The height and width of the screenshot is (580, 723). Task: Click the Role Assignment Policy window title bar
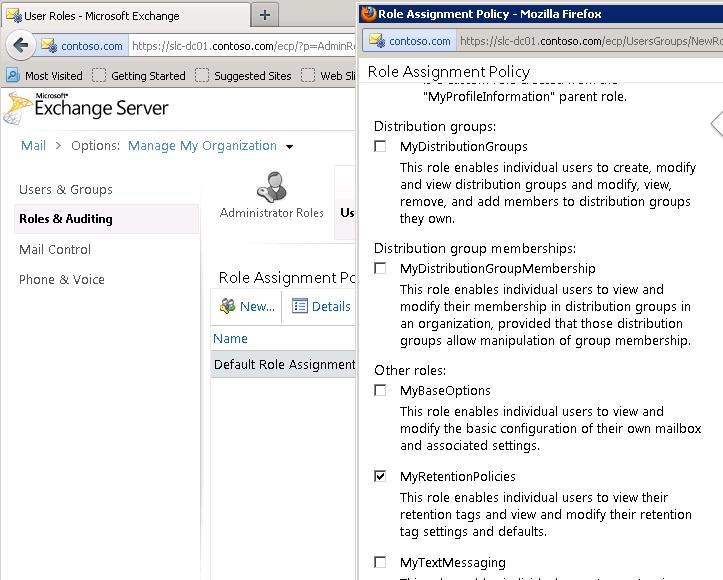pyautogui.click(x=540, y=14)
